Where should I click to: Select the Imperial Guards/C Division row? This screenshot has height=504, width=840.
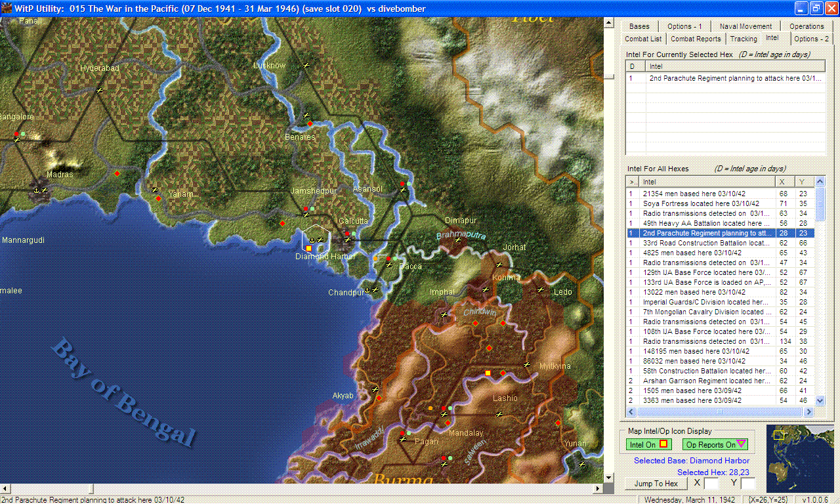[x=721, y=302]
